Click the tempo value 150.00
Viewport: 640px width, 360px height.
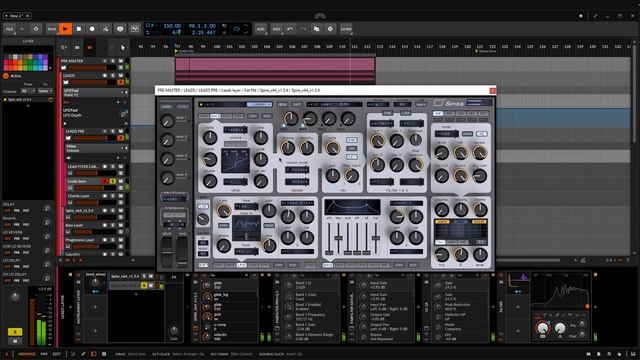tap(172, 26)
